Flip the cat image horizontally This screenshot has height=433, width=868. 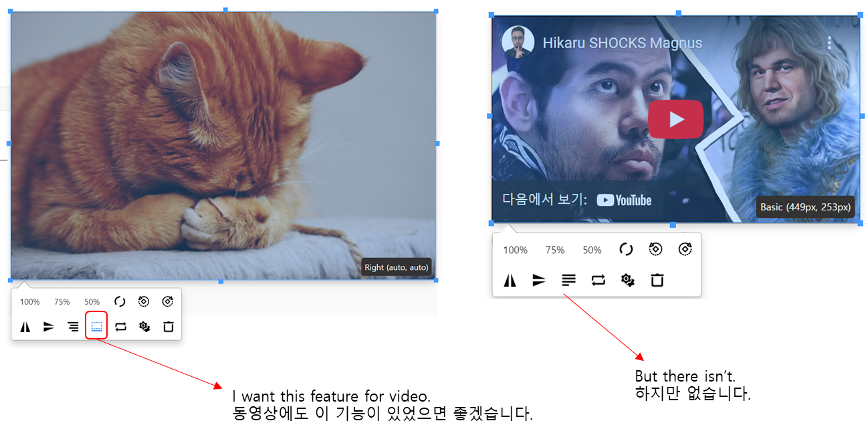point(25,327)
